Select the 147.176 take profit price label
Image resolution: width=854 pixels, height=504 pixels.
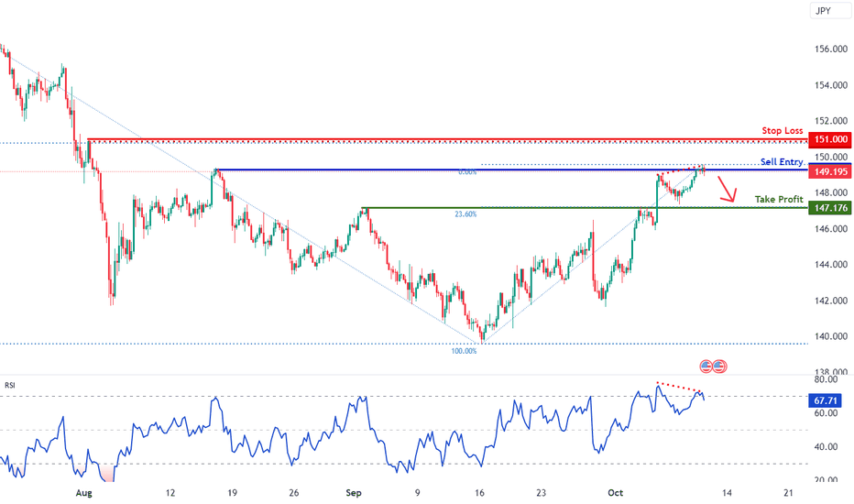click(x=829, y=208)
